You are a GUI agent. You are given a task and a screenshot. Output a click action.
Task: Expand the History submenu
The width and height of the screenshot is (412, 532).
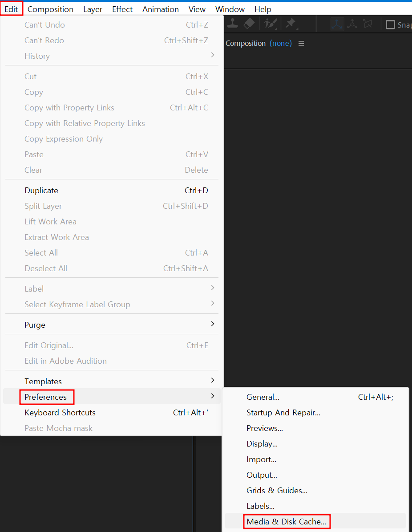(x=112, y=56)
